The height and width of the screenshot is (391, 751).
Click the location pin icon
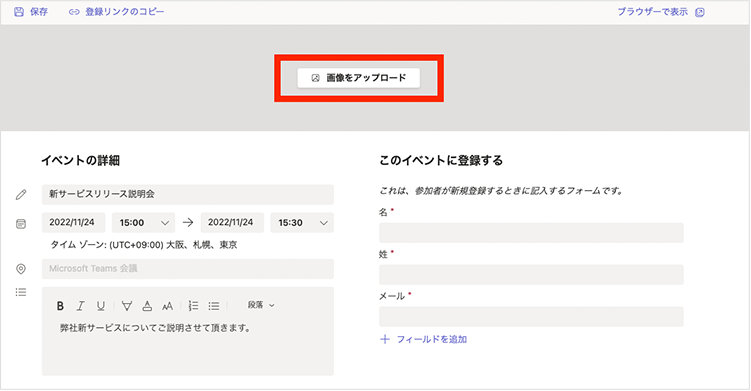tap(21, 269)
